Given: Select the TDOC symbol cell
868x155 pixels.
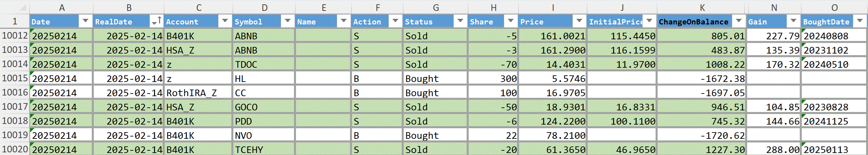Looking at the screenshot, I should [x=264, y=64].
